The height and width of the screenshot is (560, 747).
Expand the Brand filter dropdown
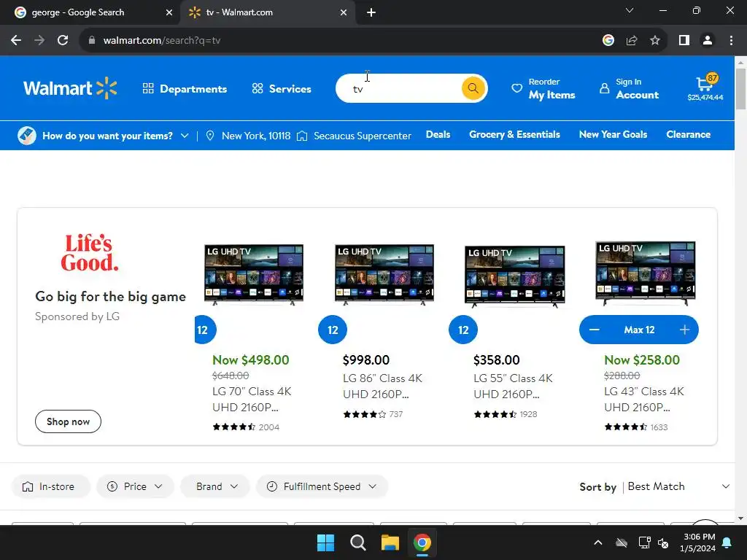point(215,486)
